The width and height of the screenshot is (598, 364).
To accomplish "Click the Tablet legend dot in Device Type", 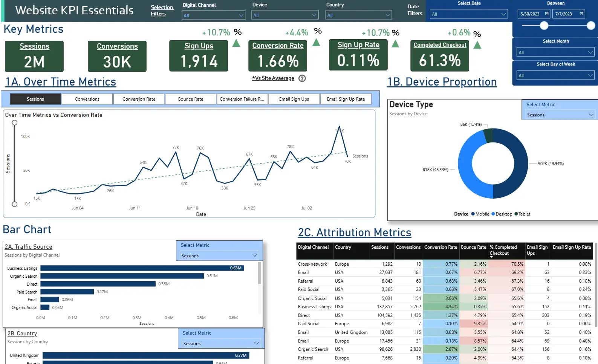I will 516,214.
